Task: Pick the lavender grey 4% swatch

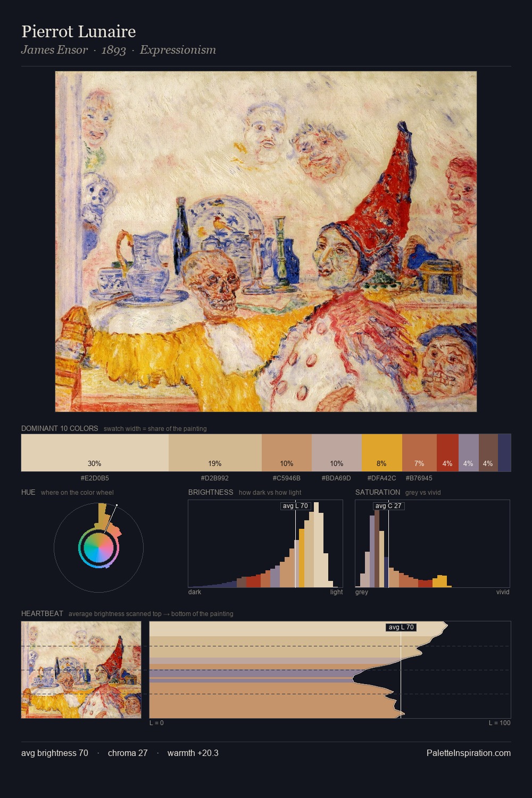Action: point(468,453)
